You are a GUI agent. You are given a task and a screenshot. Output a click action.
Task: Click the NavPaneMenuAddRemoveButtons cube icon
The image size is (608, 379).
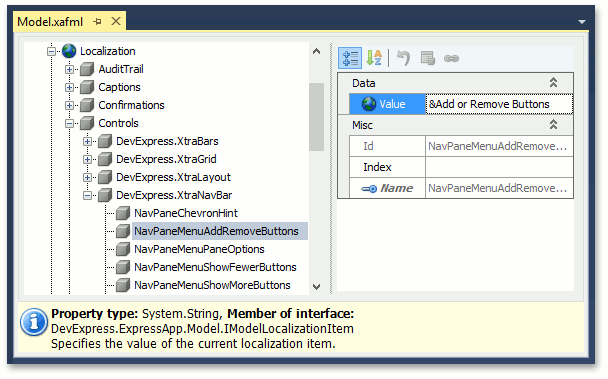pyautogui.click(x=123, y=231)
